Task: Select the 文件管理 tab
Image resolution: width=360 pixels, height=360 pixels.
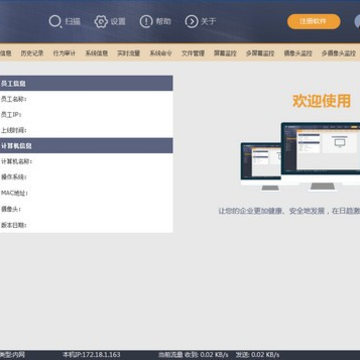Action: click(193, 53)
